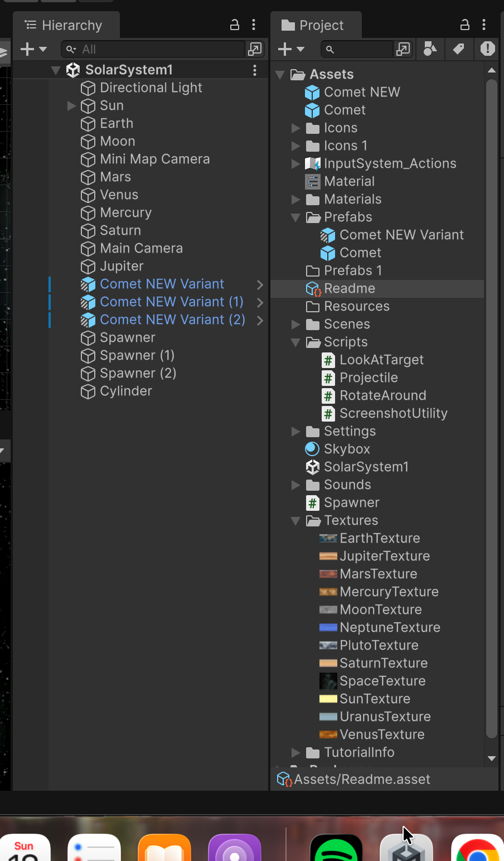Click the Project search-by-type filter icon
This screenshot has width=504, height=861.
(x=430, y=49)
